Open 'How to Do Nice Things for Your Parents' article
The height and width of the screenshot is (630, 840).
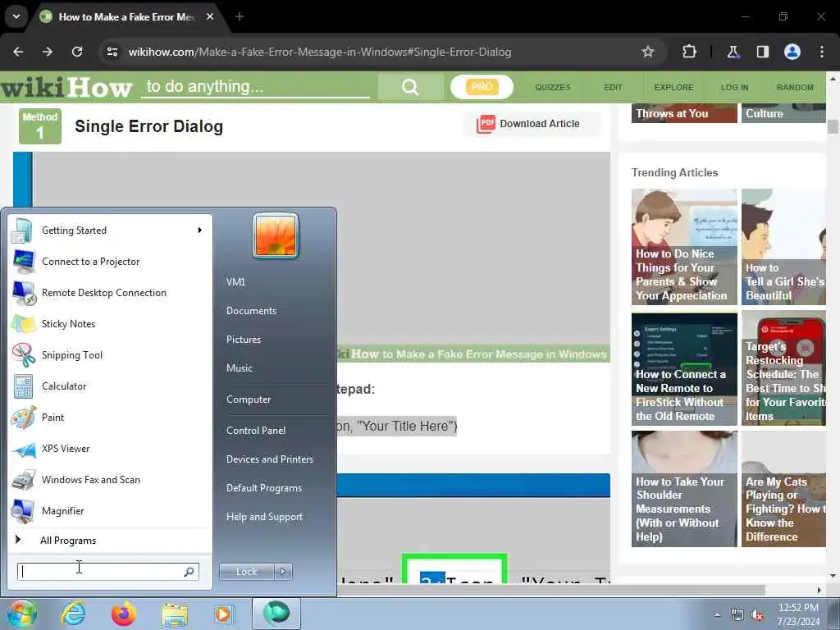(684, 247)
